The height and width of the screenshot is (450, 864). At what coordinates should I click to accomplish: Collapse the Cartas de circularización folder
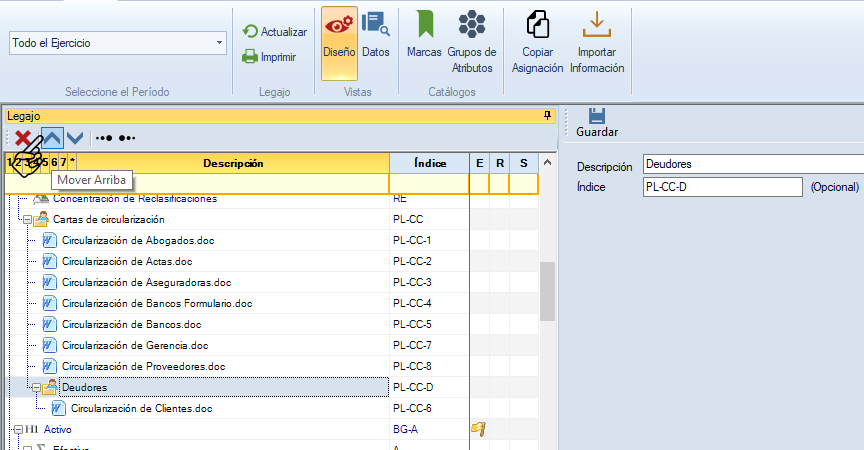(27, 219)
